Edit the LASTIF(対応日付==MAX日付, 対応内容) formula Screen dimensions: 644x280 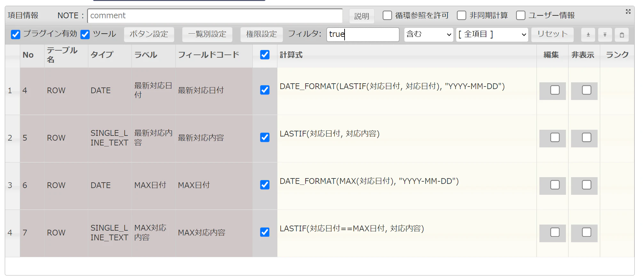pos(407,233)
